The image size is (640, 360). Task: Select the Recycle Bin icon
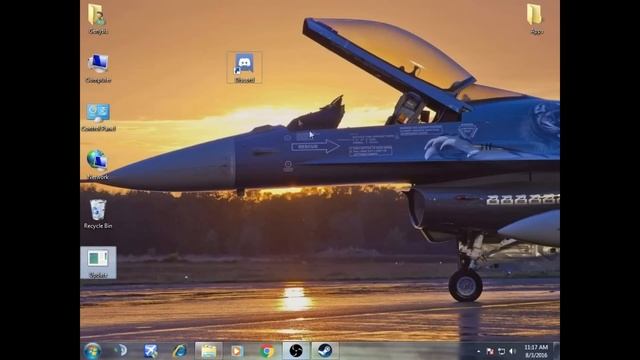[x=98, y=214]
